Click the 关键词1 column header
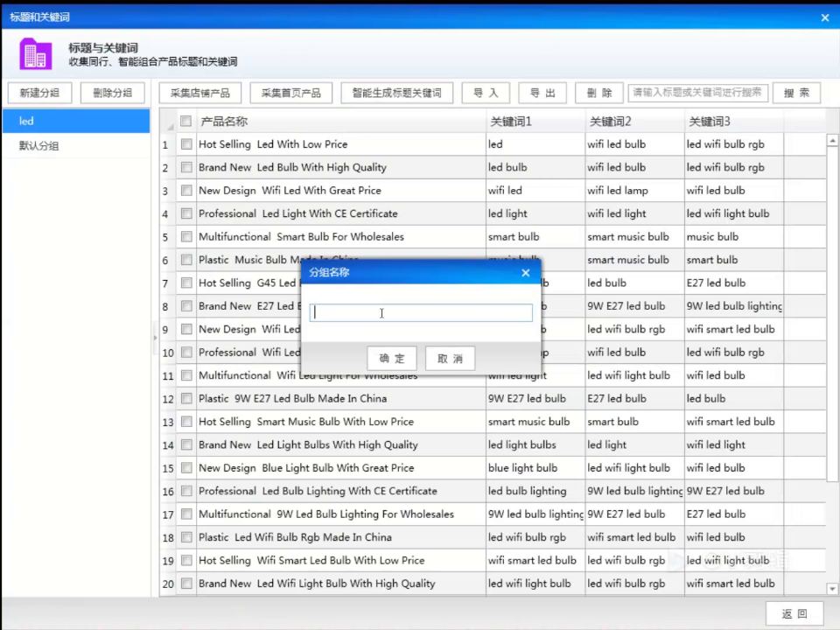 pyautogui.click(x=535, y=121)
